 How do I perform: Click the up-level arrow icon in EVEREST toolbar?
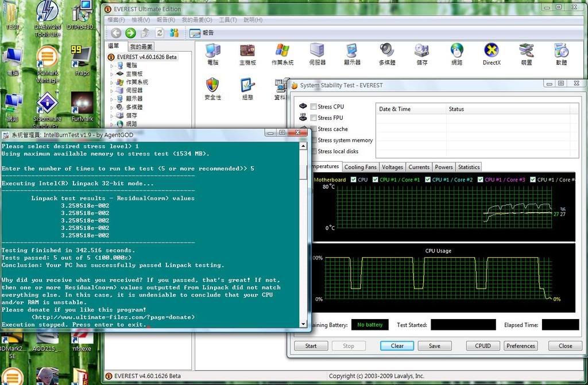pyautogui.click(x=145, y=33)
